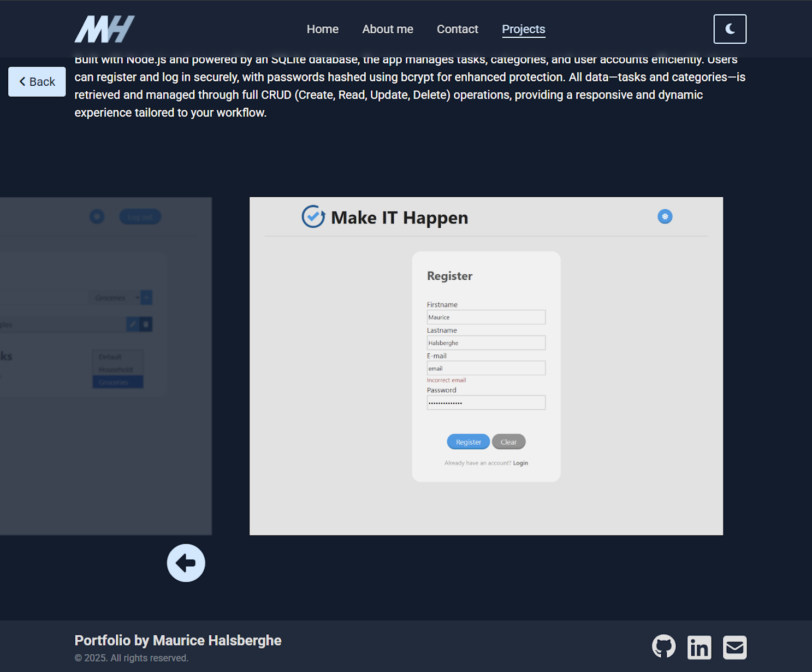Open the Home page from the navigation

click(x=322, y=30)
